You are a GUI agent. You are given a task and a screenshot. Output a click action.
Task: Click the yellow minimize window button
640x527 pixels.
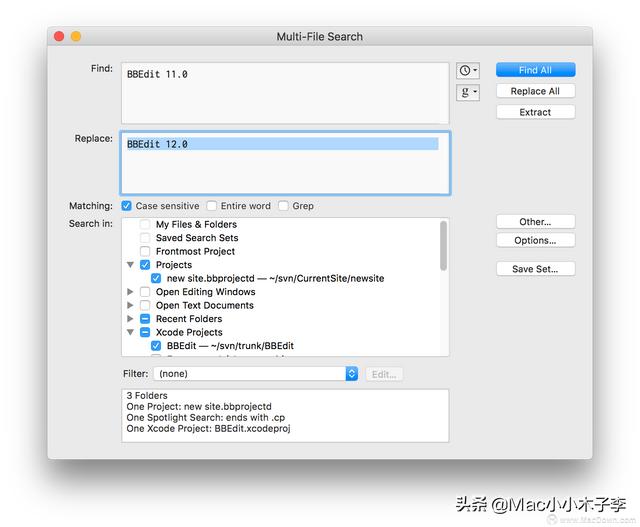pos(75,36)
